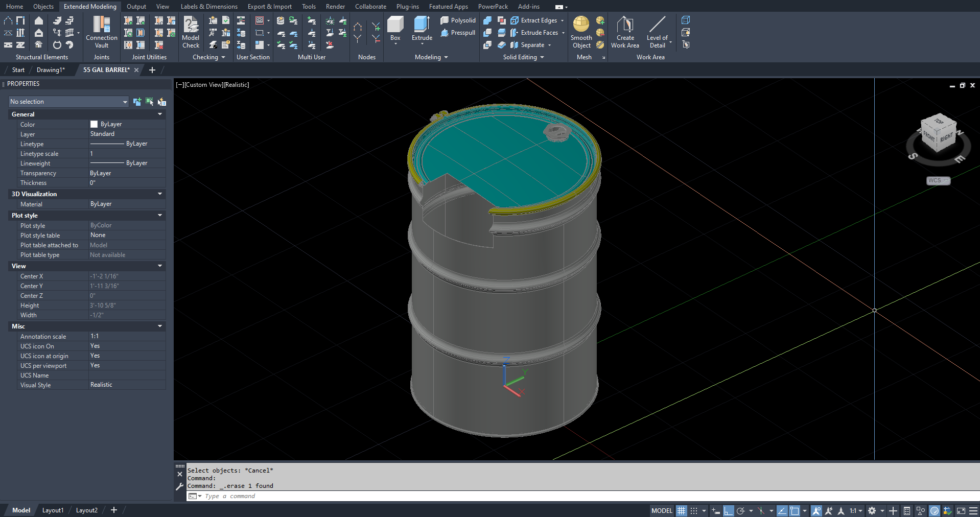
Task: Switch to the Extended Modeling ribbon tab
Action: [90, 6]
